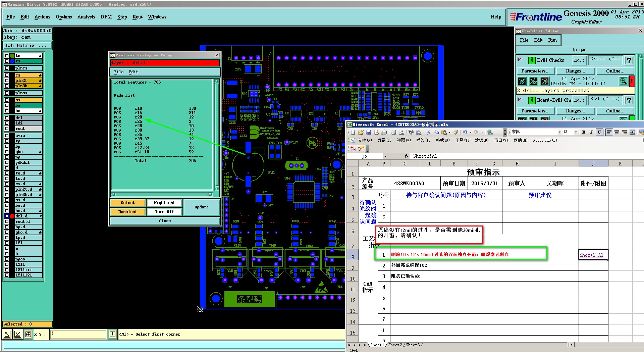Click the Job Matrix button
644x352 pixels.
pyautogui.click(x=28, y=46)
